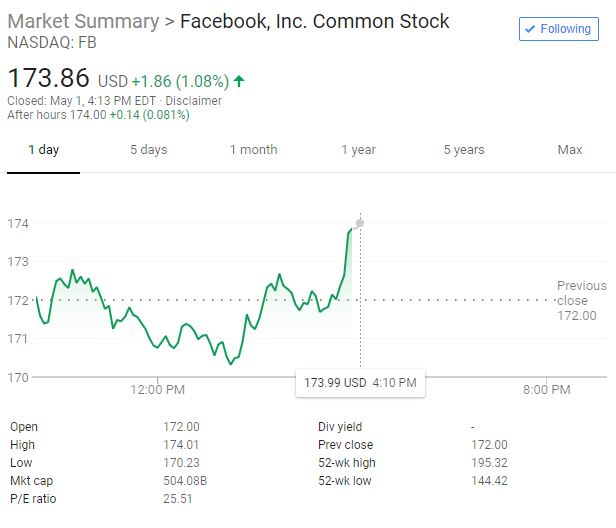Click the gray marker dot on the chart line

[x=360, y=223]
